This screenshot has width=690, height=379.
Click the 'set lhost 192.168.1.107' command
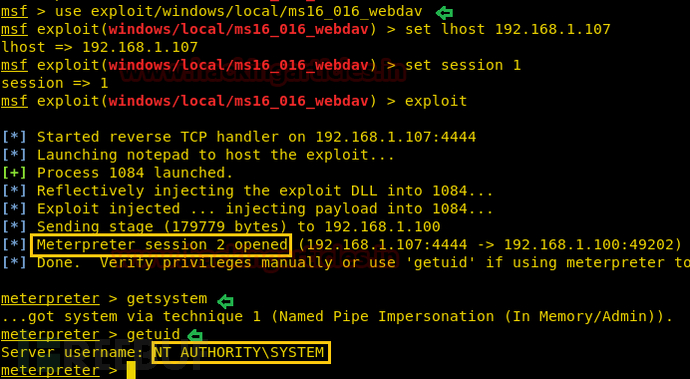pyautogui.click(x=508, y=29)
